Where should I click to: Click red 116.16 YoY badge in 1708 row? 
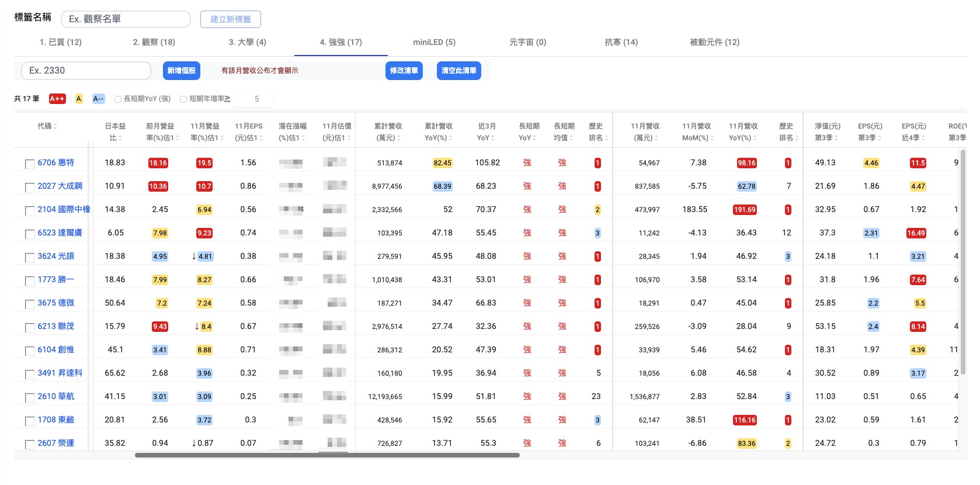pyautogui.click(x=745, y=420)
